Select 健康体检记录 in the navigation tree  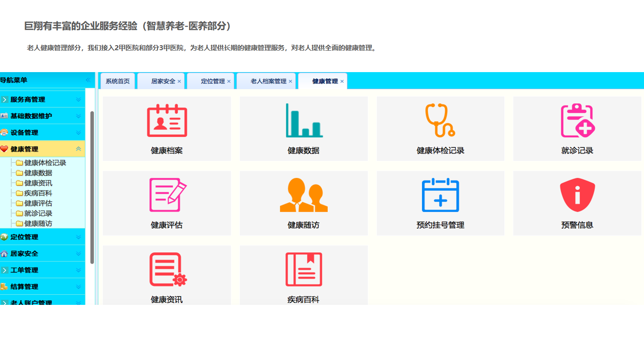coord(45,163)
